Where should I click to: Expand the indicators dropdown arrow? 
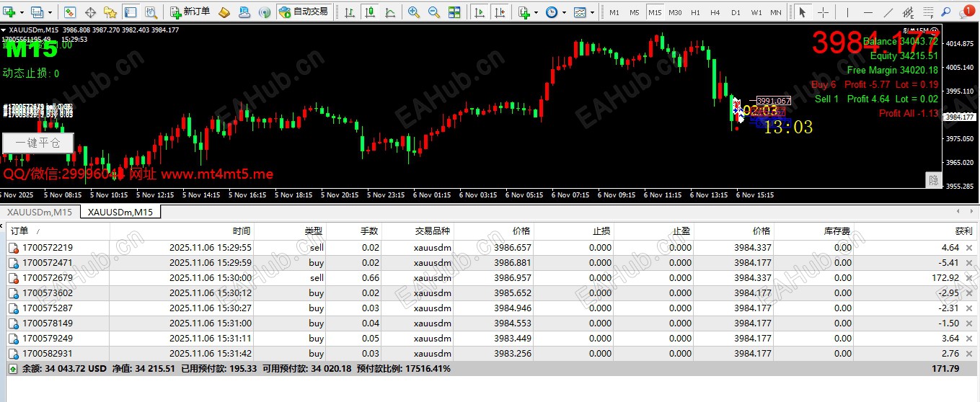(537, 12)
